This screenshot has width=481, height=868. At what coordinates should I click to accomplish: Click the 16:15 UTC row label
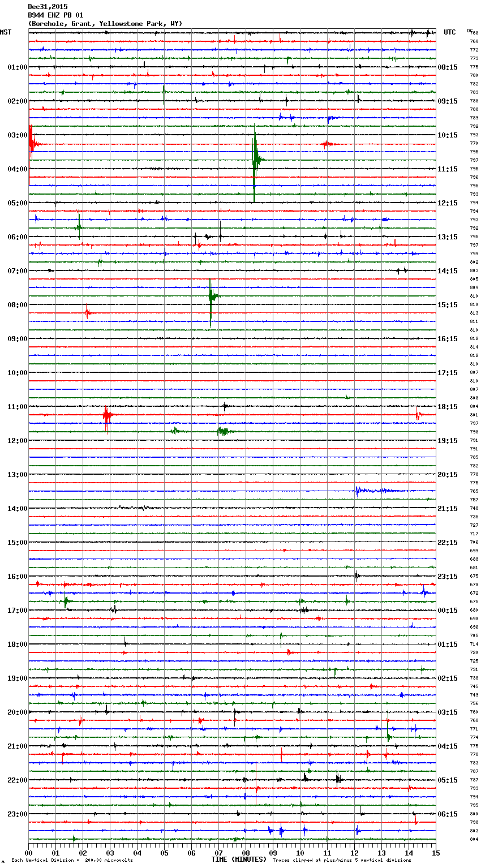(x=448, y=339)
